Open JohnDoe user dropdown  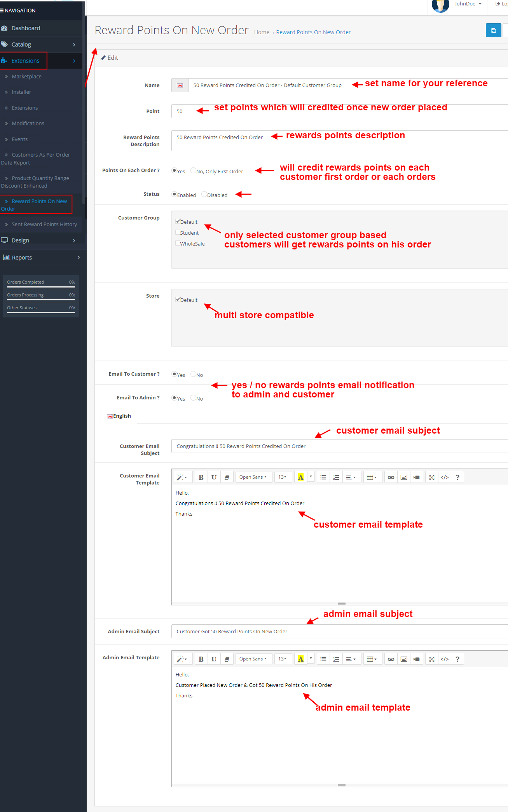coord(468,4)
